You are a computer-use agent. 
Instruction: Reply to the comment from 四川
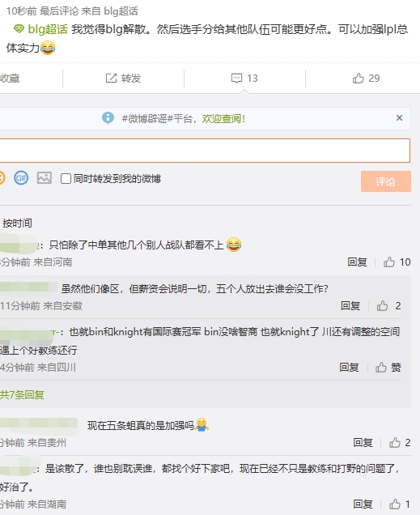pos(349,367)
